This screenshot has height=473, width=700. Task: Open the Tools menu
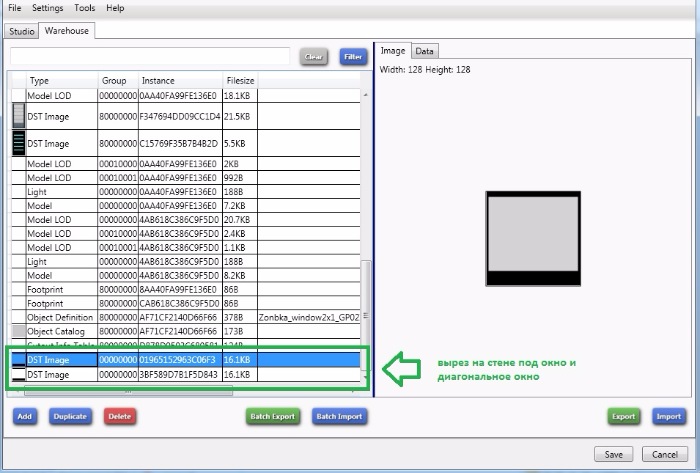coord(85,8)
